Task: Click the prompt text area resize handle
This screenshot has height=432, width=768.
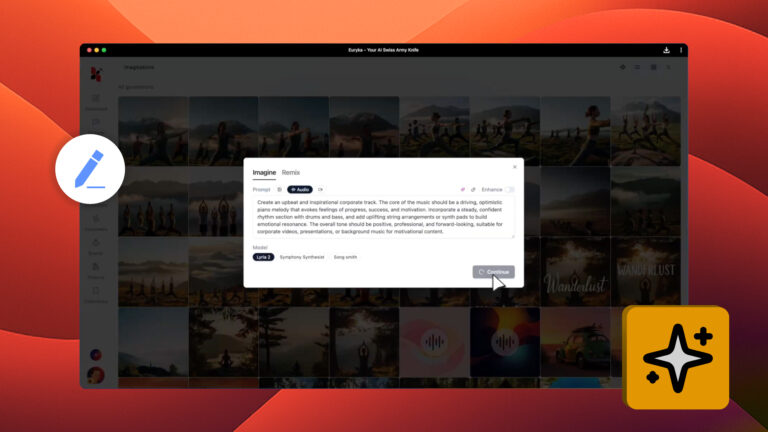Action: (x=513, y=236)
